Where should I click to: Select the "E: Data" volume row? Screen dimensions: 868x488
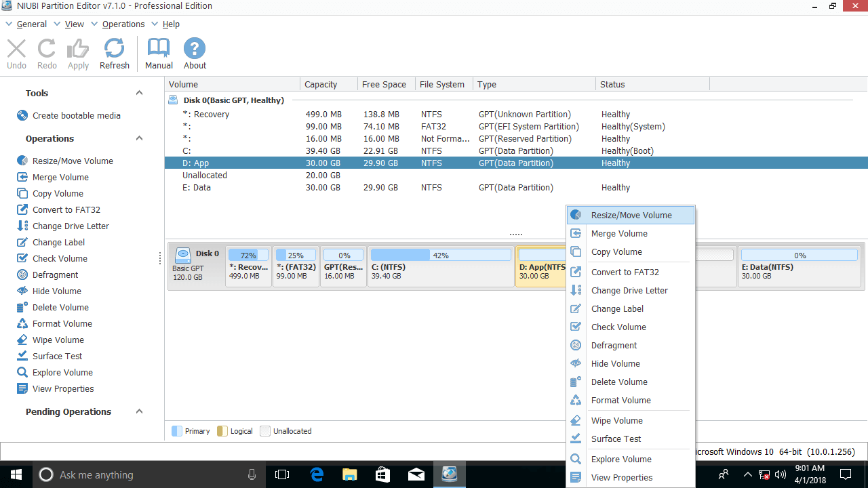click(x=516, y=187)
